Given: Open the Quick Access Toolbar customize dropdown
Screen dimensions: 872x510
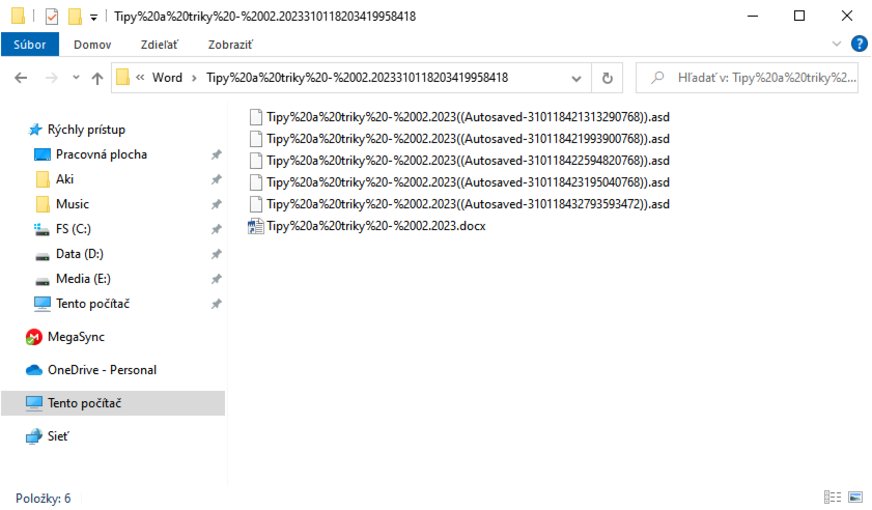Looking at the screenshot, I should coord(93,17).
